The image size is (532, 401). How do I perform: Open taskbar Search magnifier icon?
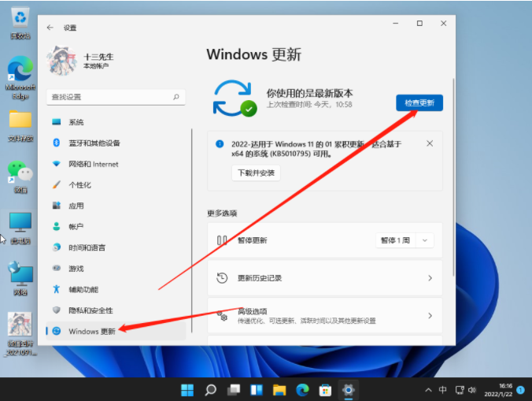pos(210,389)
